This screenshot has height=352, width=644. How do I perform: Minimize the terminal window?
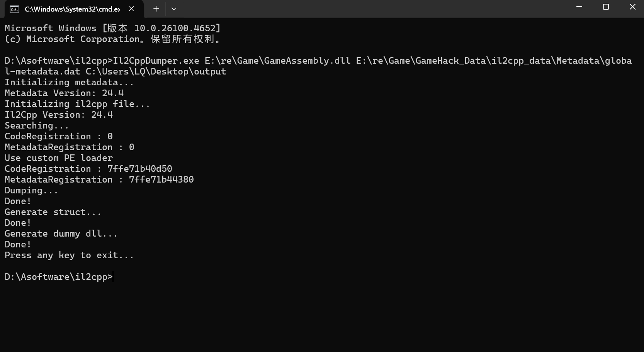(579, 7)
